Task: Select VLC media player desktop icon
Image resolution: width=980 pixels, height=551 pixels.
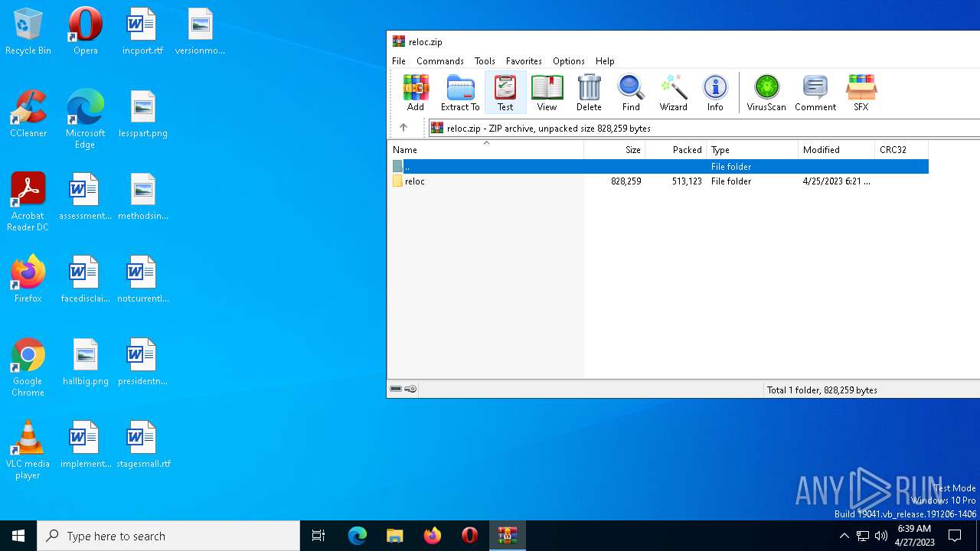Action: [28, 451]
